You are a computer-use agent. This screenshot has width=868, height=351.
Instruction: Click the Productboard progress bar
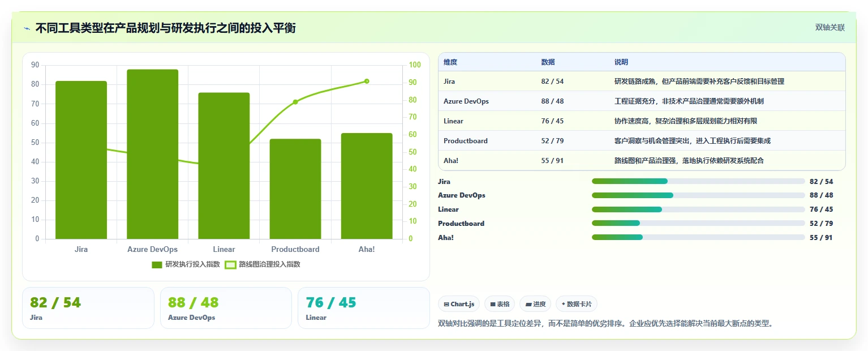(x=698, y=224)
